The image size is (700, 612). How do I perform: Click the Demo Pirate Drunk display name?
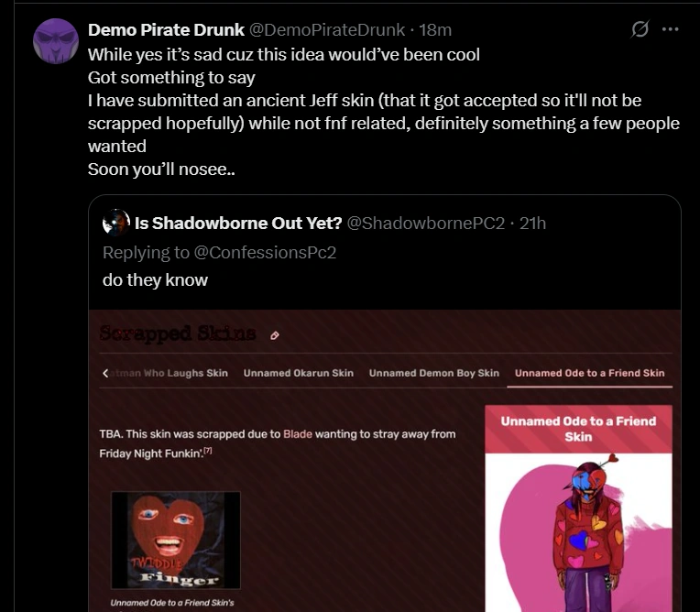tap(166, 30)
